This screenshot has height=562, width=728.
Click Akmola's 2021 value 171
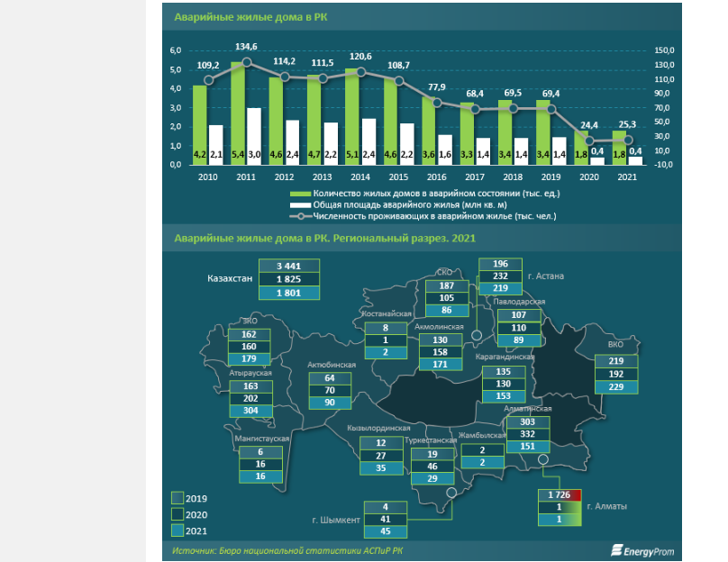click(x=441, y=364)
